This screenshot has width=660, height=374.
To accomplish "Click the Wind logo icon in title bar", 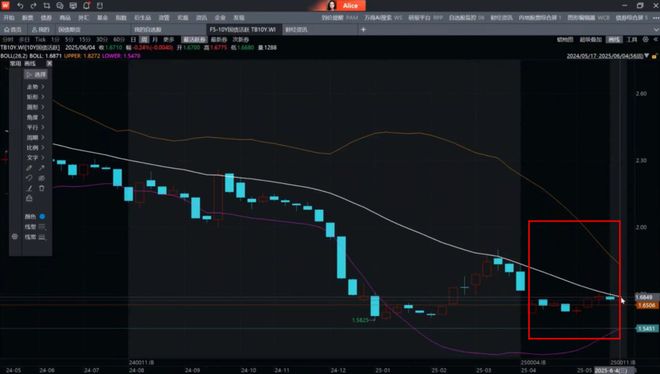I will [5, 5].
